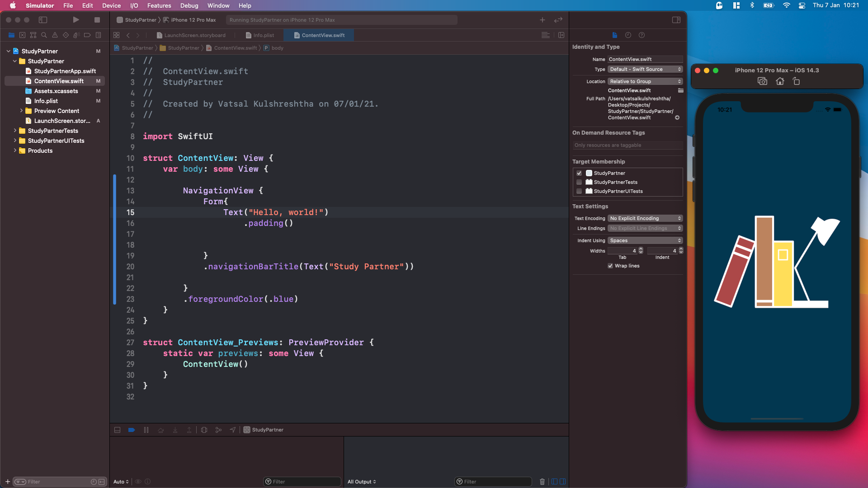Open the Find navigator magnifier icon
This screenshot has height=488, width=868.
pos(44,35)
